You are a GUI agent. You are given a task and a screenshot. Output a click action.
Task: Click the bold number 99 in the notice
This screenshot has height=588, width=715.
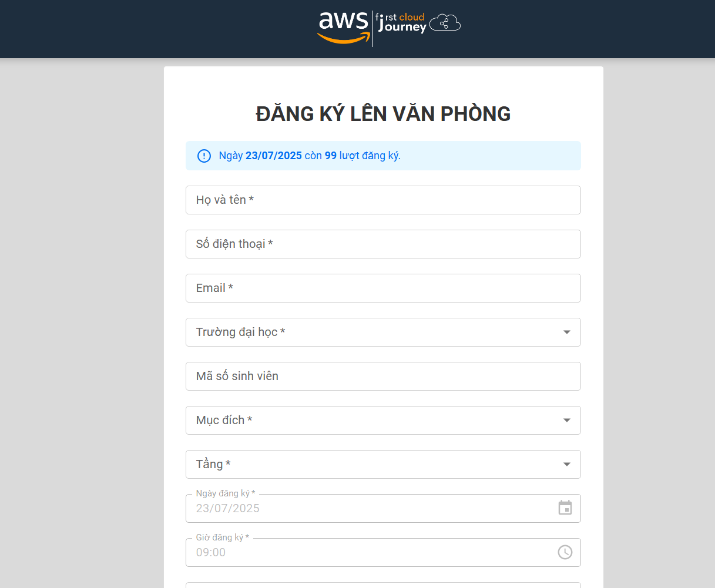point(331,156)
